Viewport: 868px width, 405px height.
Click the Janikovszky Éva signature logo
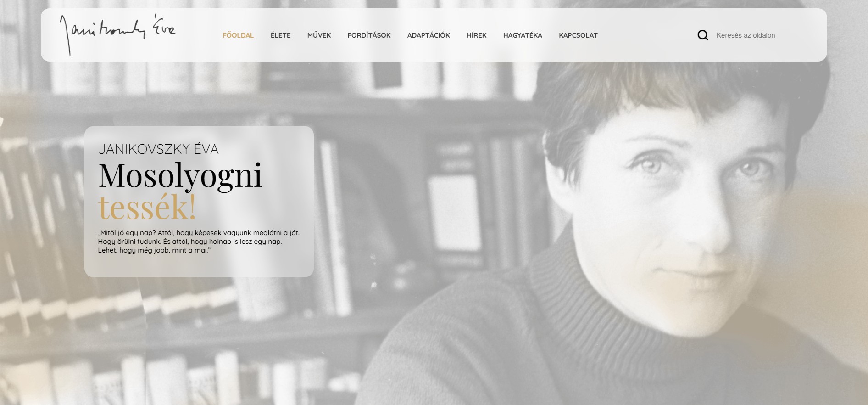(117, 34)
